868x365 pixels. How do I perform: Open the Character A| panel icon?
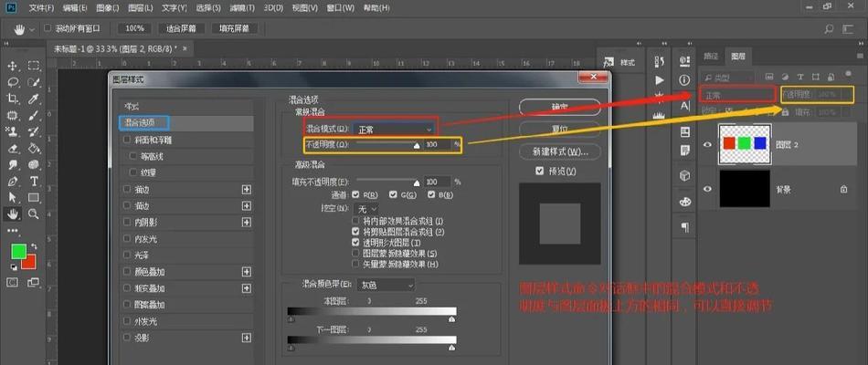point(684,105)
